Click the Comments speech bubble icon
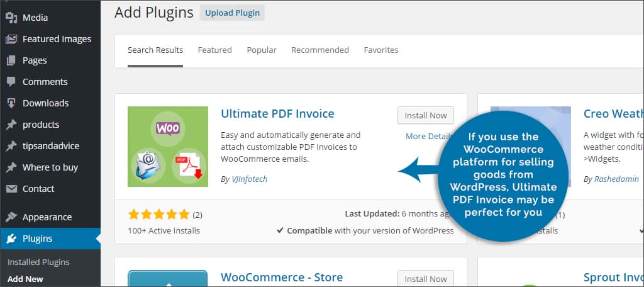Screen dimensions: 644x287 [11, 82]
